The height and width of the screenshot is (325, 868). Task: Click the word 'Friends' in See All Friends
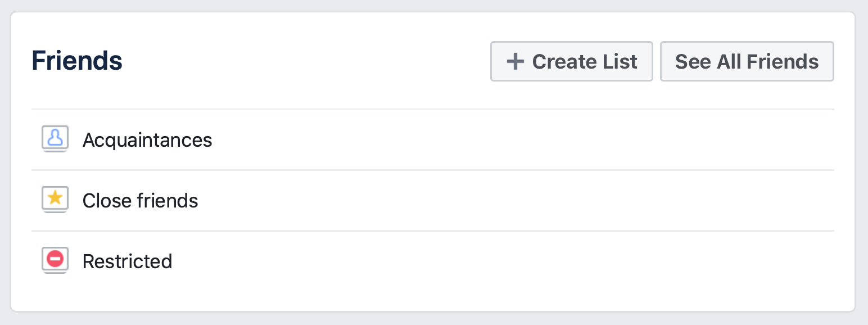click(783, 61)
